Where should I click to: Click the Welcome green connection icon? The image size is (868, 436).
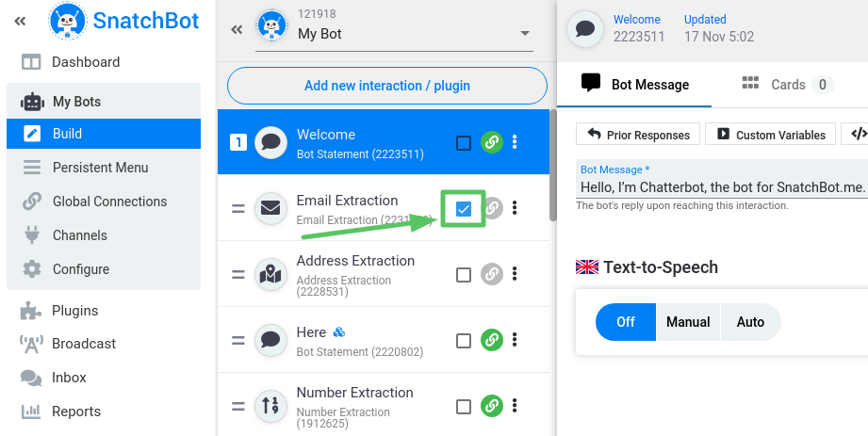tap(492, 142)
